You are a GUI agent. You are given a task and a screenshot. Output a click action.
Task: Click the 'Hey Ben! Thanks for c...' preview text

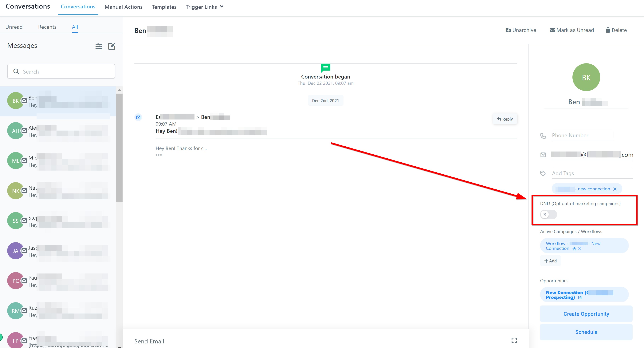coord(181,148)
